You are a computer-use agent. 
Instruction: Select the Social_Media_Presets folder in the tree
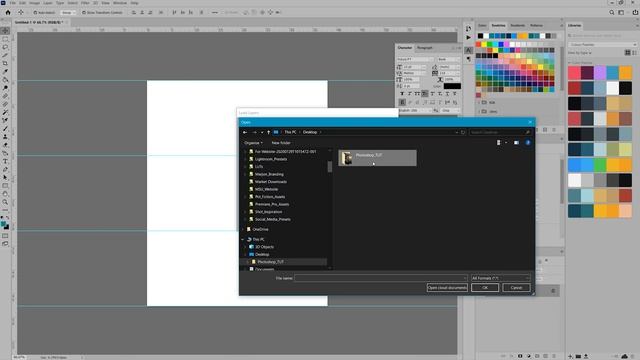point(273,220)
